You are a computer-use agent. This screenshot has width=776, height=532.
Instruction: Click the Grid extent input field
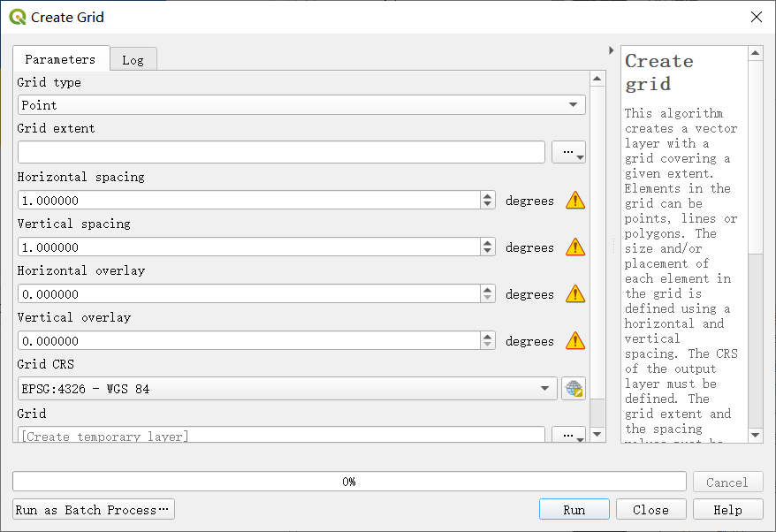tap(281, 152)
